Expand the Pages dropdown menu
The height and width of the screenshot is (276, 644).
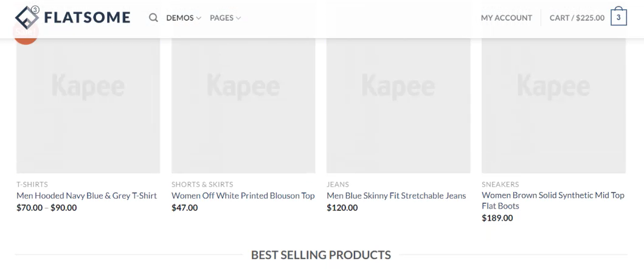click(x=225, y=18)
